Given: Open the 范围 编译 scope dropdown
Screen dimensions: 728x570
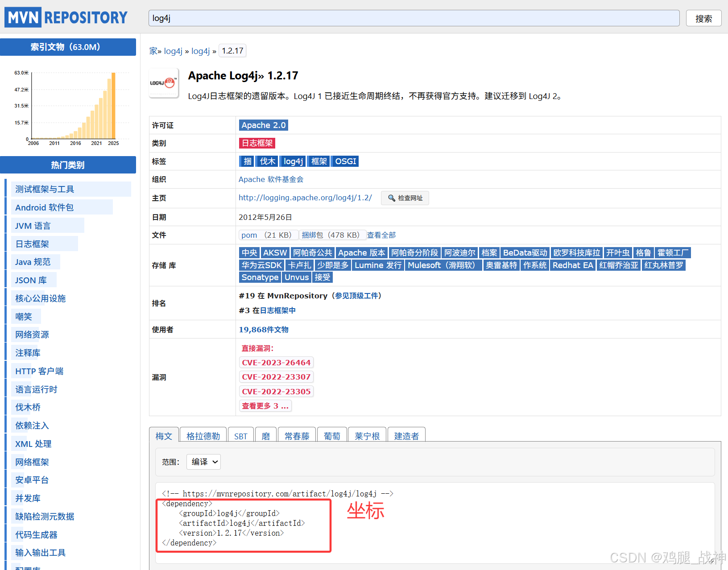Looking at the screenshot, I should 203,462.
